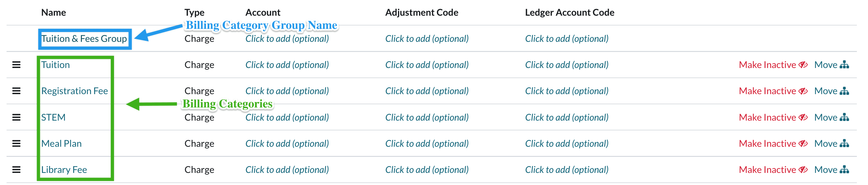Click the drag handle for Library Fee
Viewport: 868px width, 185px height.
pos(16,170)
